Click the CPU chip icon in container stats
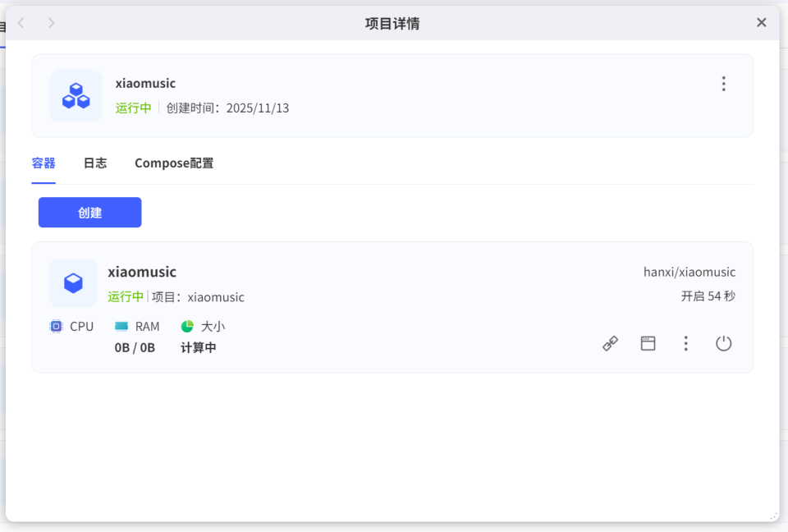Viewport: 788px width, 532px height. [x=56, y=326]
